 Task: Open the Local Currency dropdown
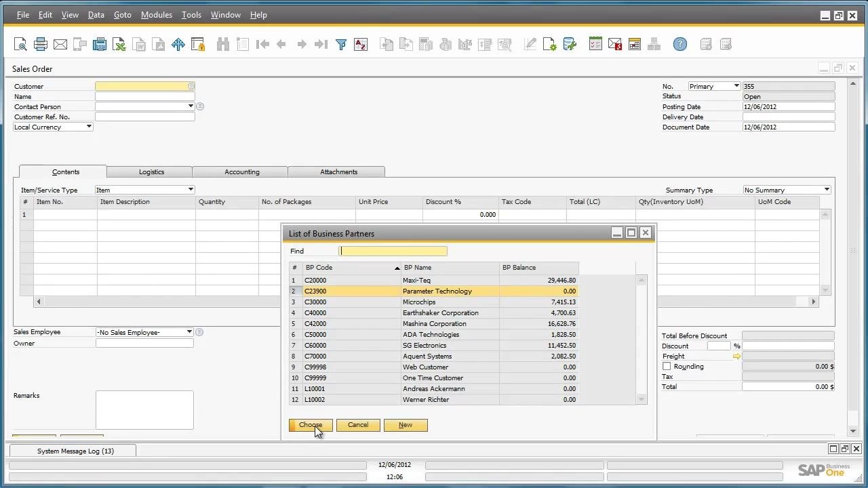pos(89,127)
